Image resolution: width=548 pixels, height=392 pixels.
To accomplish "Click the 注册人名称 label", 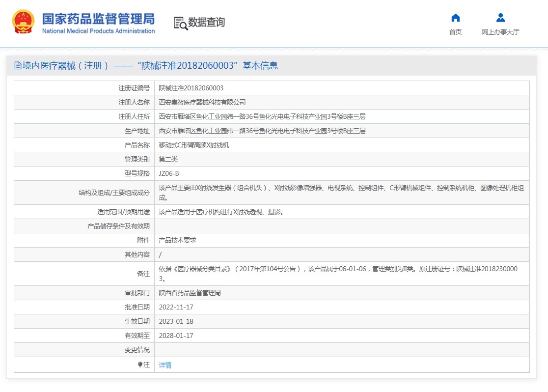I will point(134,102).
